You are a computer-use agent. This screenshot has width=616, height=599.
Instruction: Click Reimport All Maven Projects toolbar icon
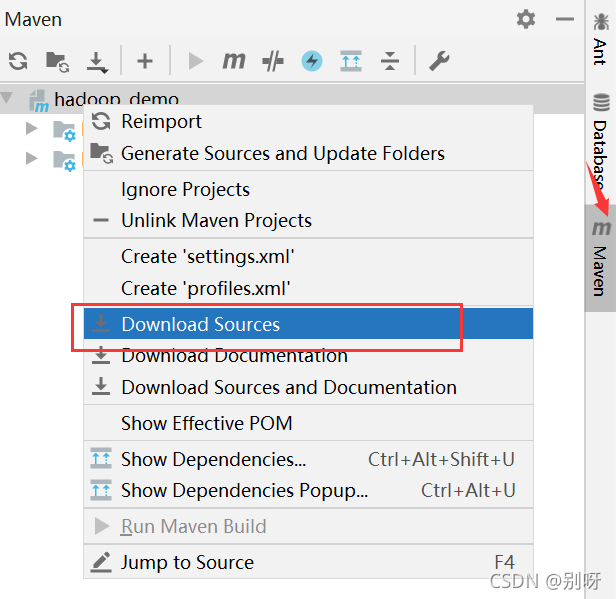18,61
